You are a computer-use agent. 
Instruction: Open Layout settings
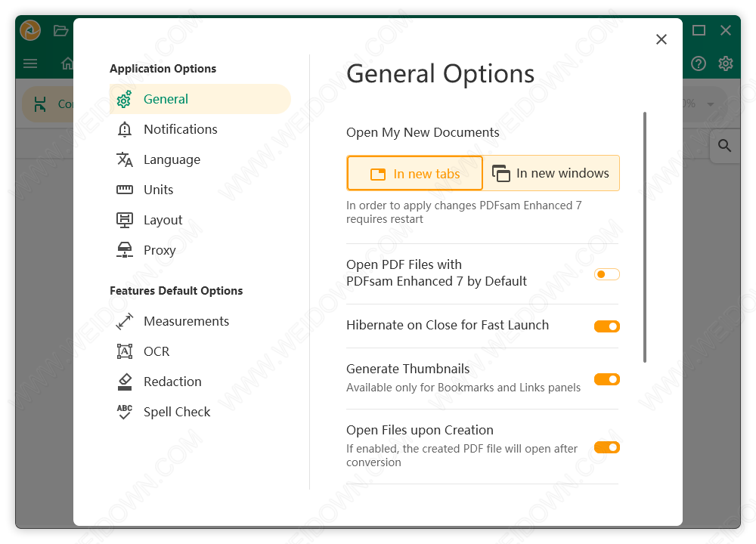pyautogui.click(x=200, y=220)
